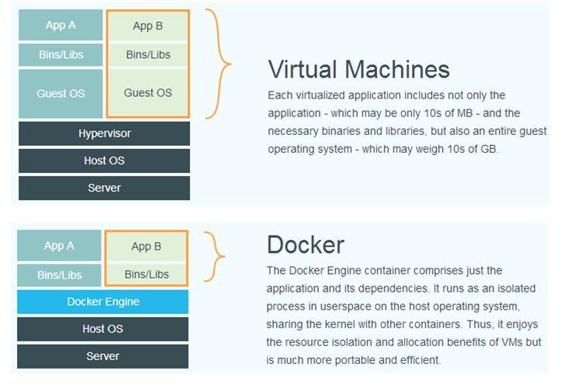Click Bins/Libs under App A in VM diagram
This screenshot has height=388, width=588.
click(x=61, y=55)
